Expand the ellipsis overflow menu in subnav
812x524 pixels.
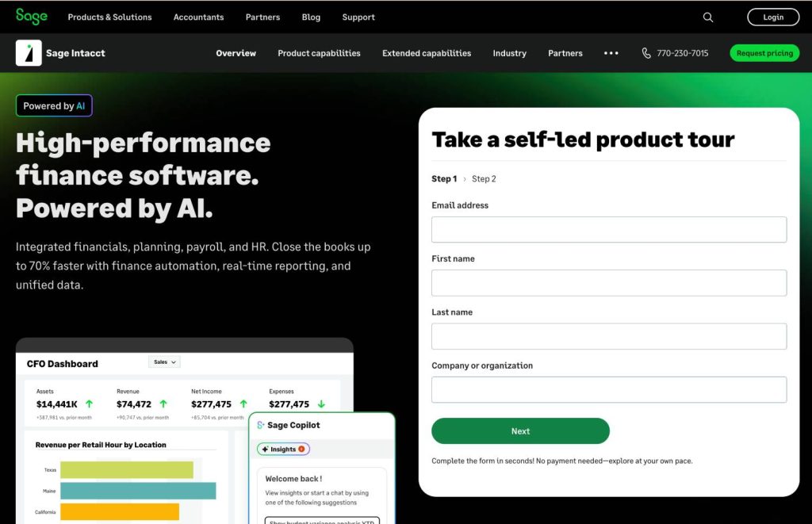(611, 53)
